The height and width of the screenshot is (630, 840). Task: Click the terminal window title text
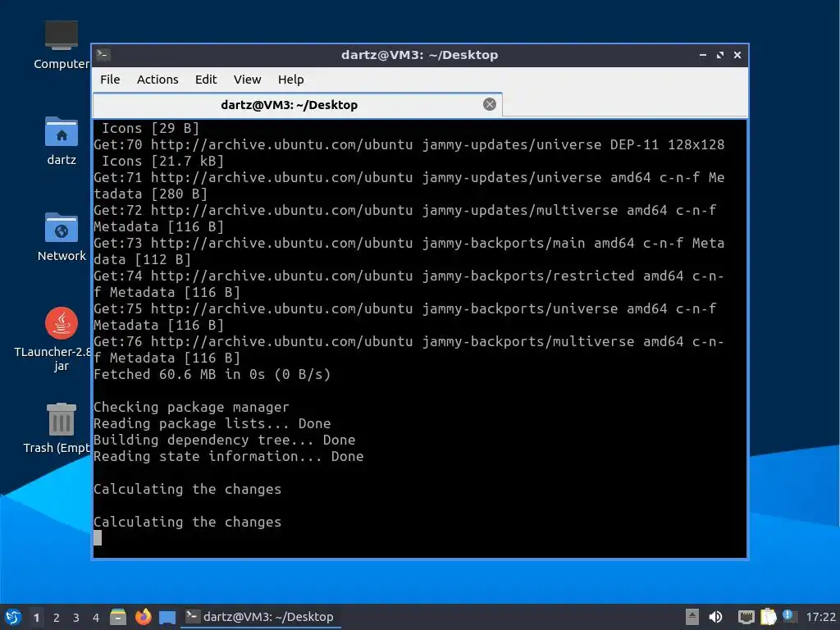point(419,55)
